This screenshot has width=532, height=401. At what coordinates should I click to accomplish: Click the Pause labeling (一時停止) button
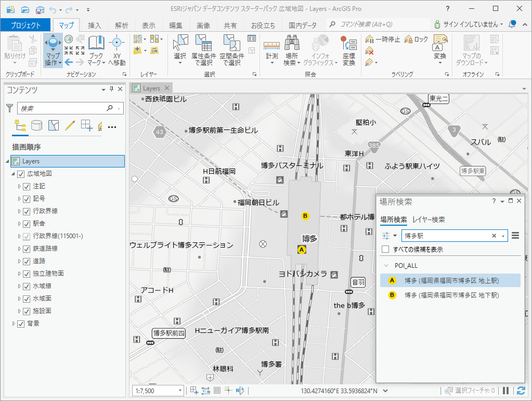click(x=382, y=40)
